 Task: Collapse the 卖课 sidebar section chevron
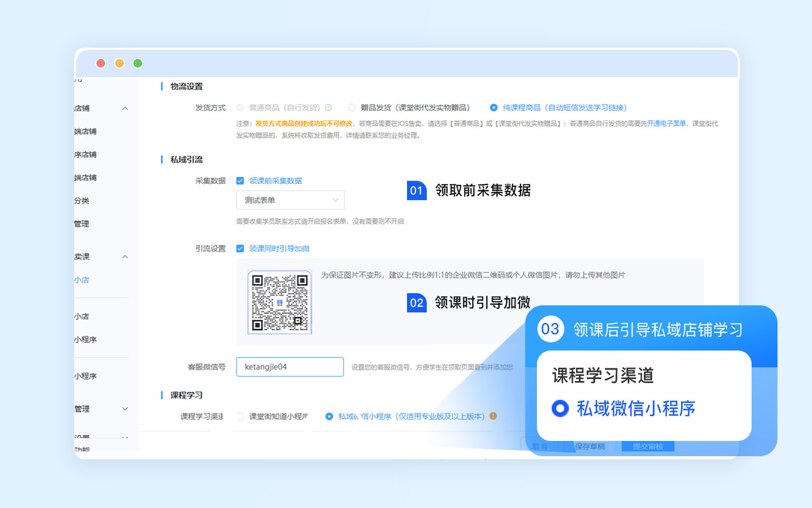[125, 257]
